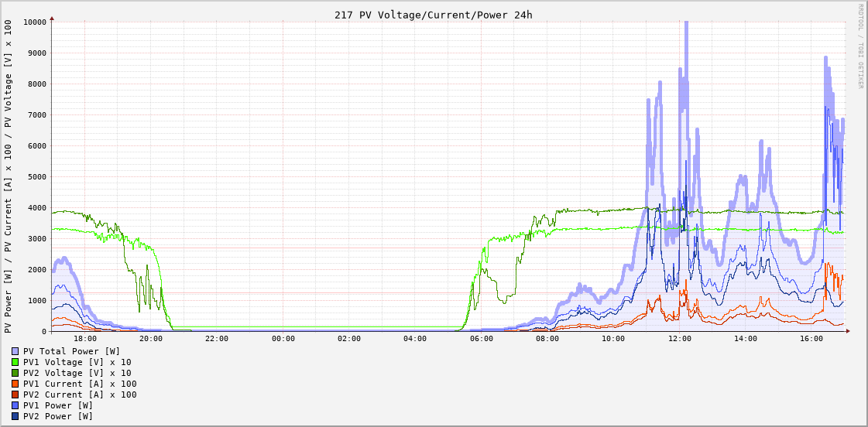Click the 00:00 midnight time axis label
Viewport: 868px width, 427px height.
coord(283,339)
